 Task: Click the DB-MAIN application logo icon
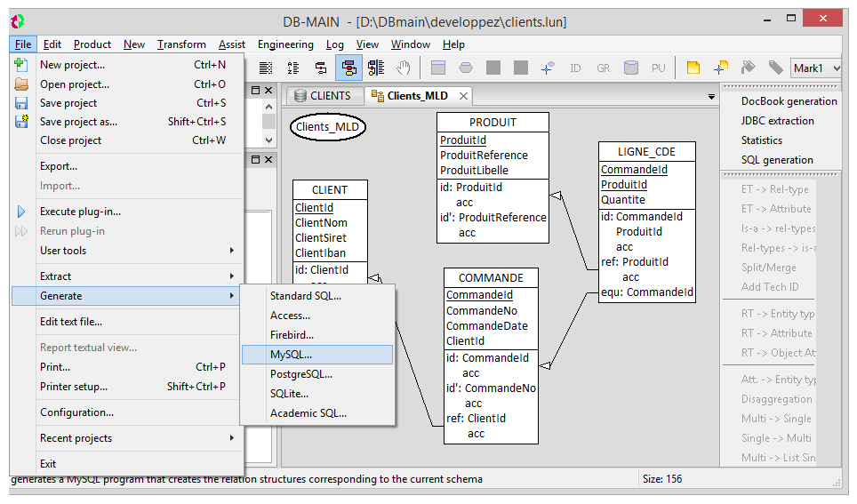[x=18, y=22]
